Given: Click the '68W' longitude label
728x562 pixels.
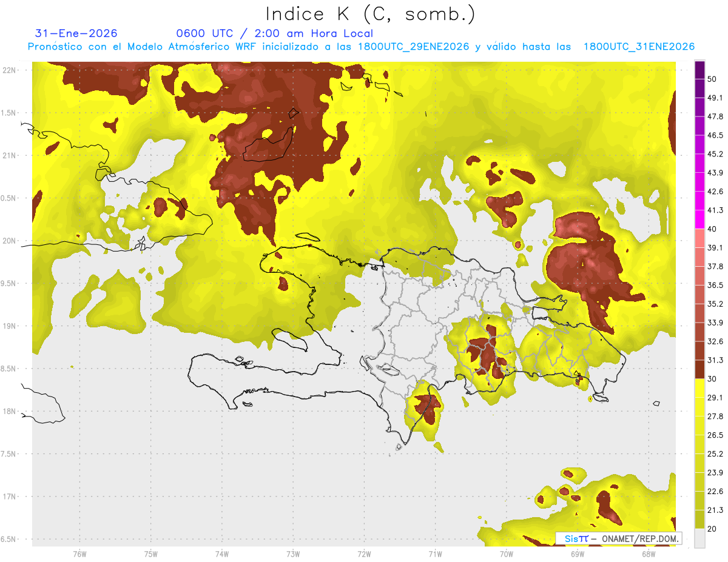Looking at the screenshot, I should (649, 554).
